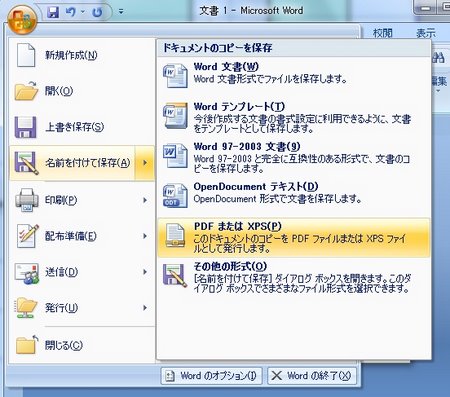Viewport: 450px width, 397px height.
Task: Click the 配布準備 checklist pencil icon
Action: [28, 236]
